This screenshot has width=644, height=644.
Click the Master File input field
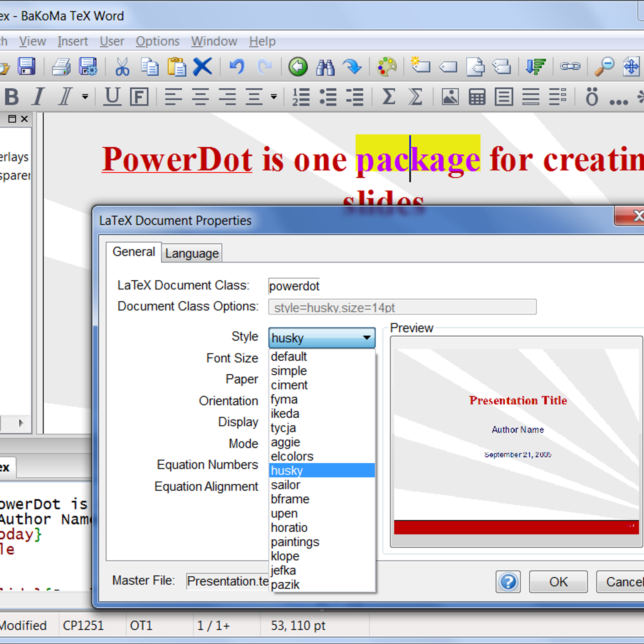pos(227,581)
